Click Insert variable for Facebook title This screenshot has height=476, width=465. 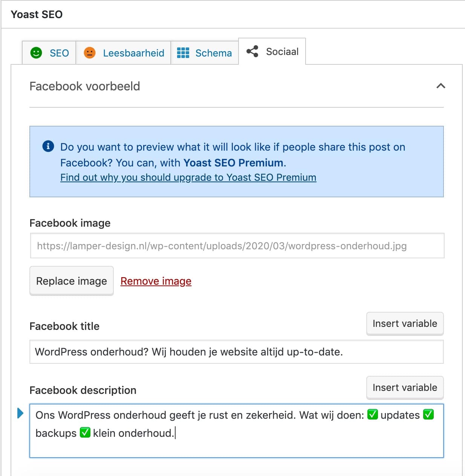pos(405,323)
